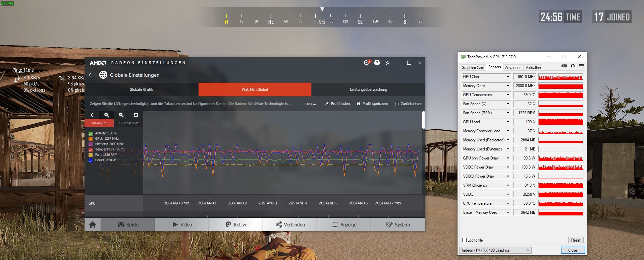Image resolution: width=644 pixels, height=260 pixels.
Task: Zoom in on the WattMan graph
Action: click(106, 115)
